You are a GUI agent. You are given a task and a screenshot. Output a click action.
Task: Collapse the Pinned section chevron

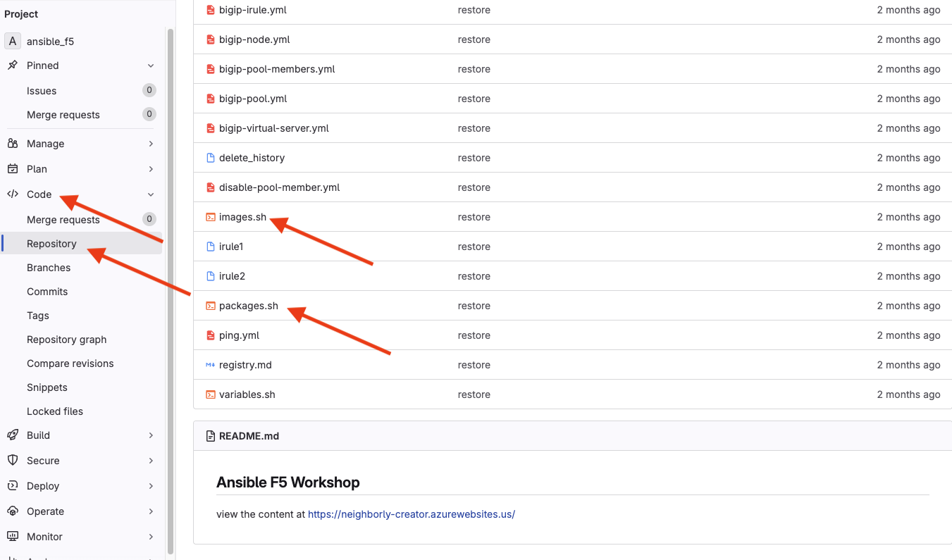151,66
